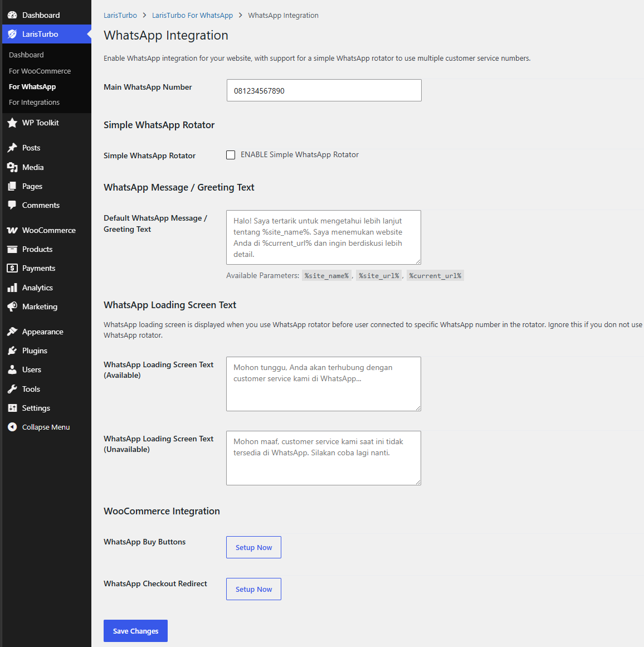Follow LarisTurbo For WhatsApp breadcrumb link
Image resolution: width=644 pixels, height=647 pixels.
pyautogui.click(x=192, y=15)
